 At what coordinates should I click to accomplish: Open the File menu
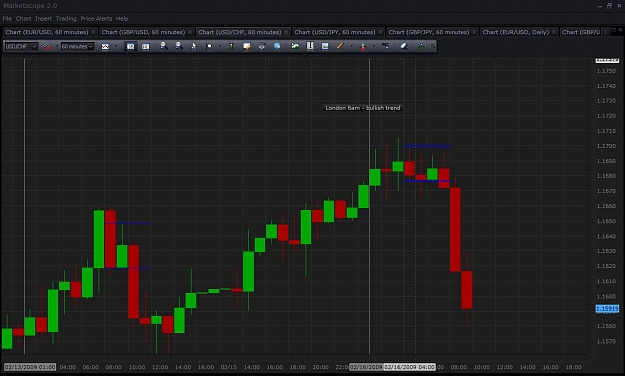pos(7,19)
